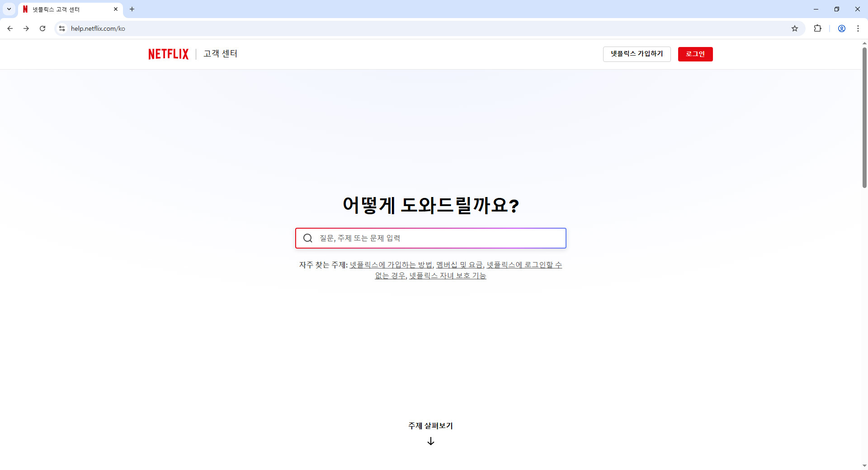Click the 로그인 button

point(695,54)
